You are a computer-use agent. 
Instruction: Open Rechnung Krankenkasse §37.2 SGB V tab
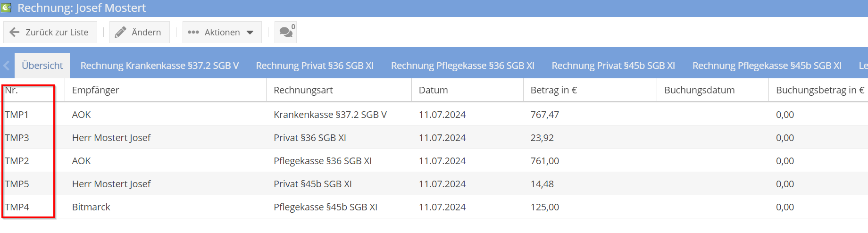pos(159,66)
